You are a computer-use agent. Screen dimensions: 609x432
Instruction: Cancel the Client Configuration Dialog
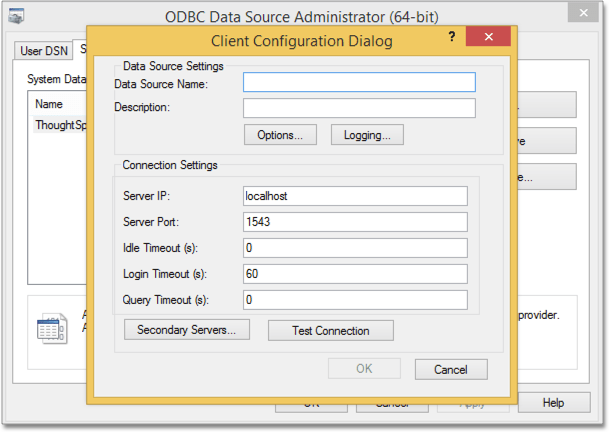coord(451,369)
